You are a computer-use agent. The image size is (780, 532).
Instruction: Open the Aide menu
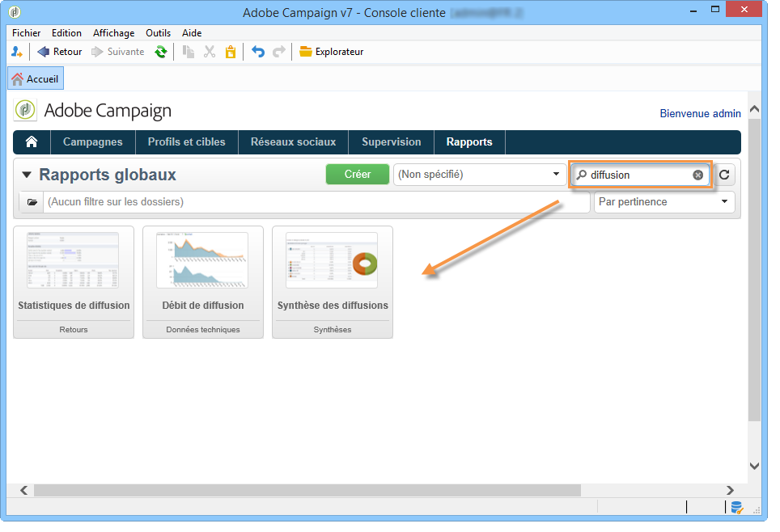pos(192,33)
